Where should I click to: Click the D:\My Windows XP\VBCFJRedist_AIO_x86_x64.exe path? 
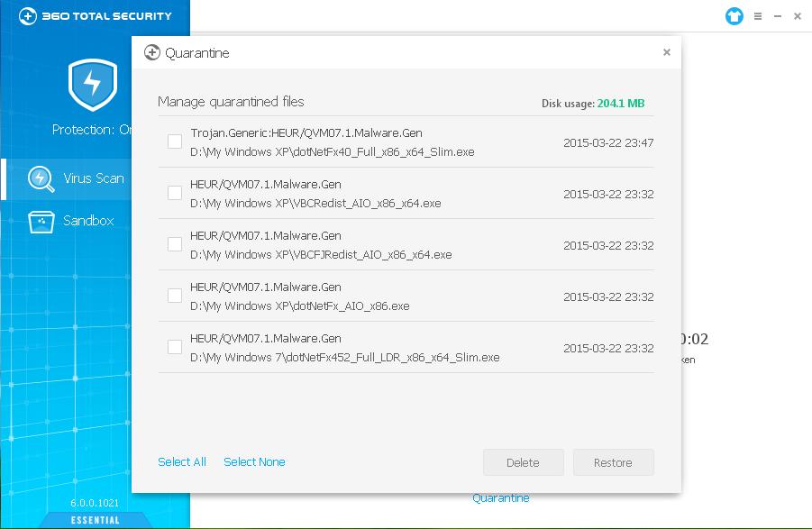point(321,255)
